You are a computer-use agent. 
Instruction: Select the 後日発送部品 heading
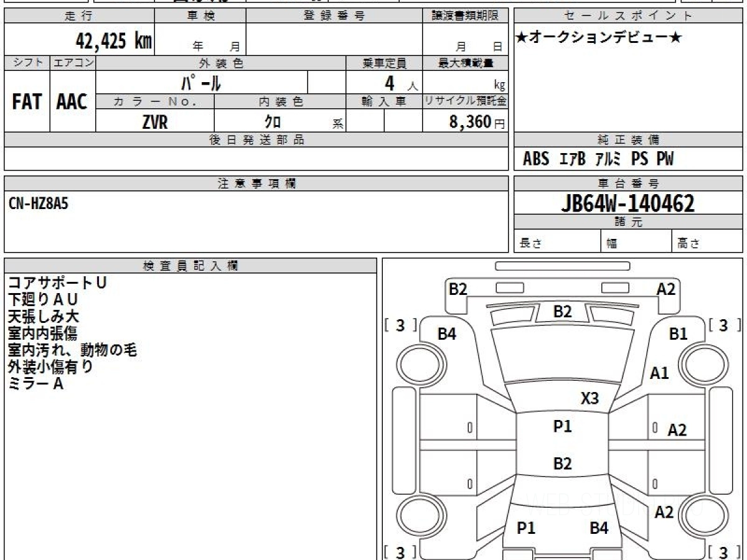pos(256,140)
